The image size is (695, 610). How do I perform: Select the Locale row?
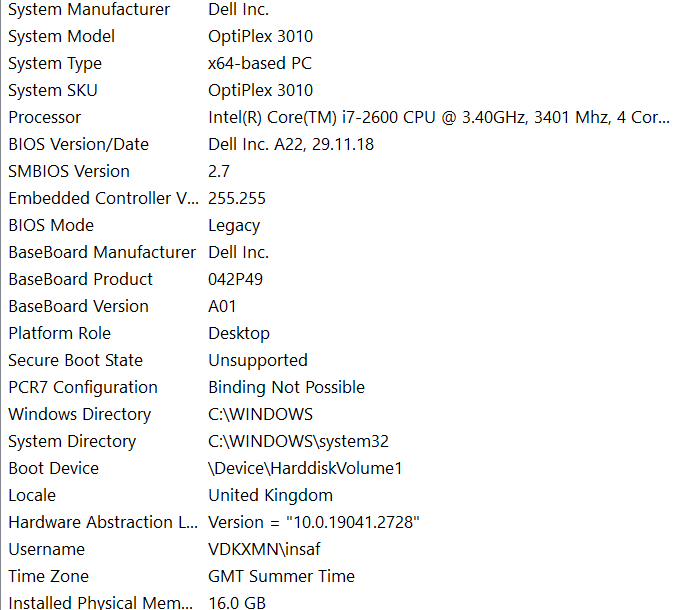[32, 495]
